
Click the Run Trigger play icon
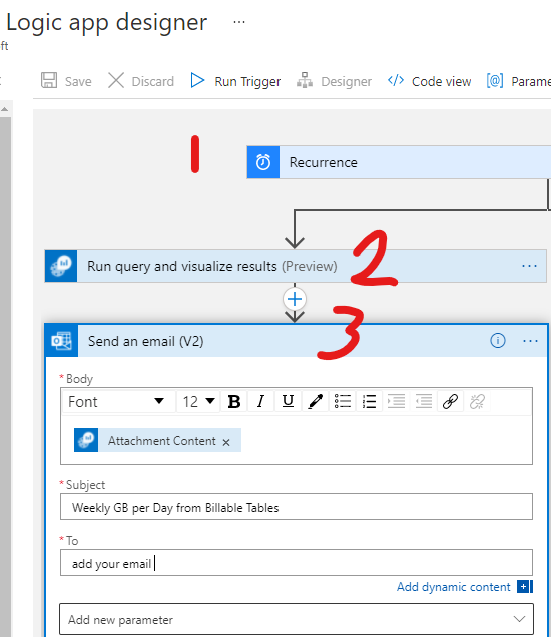tap(197, 80)
